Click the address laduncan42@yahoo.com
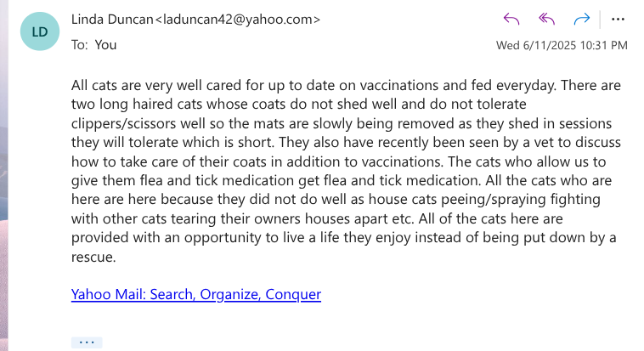The height and width of the screenshot is (351, 644). point(239,20)
